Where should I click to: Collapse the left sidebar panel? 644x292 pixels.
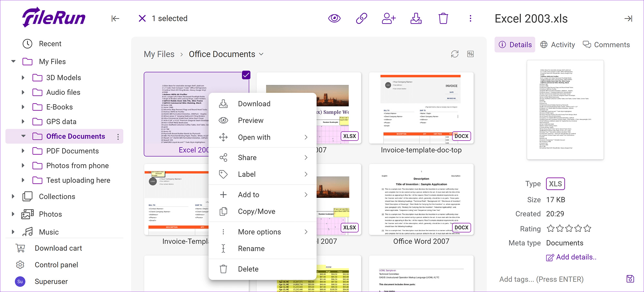tap(115, 19)
